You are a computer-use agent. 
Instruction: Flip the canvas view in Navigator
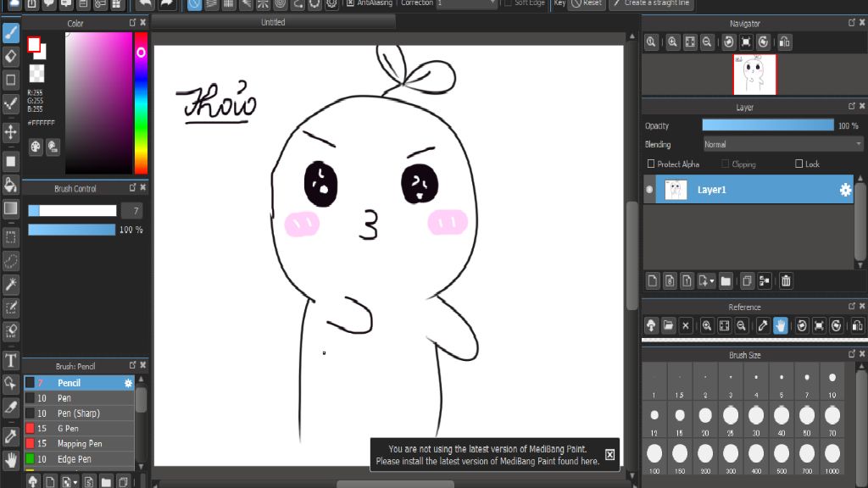(784, 42)
